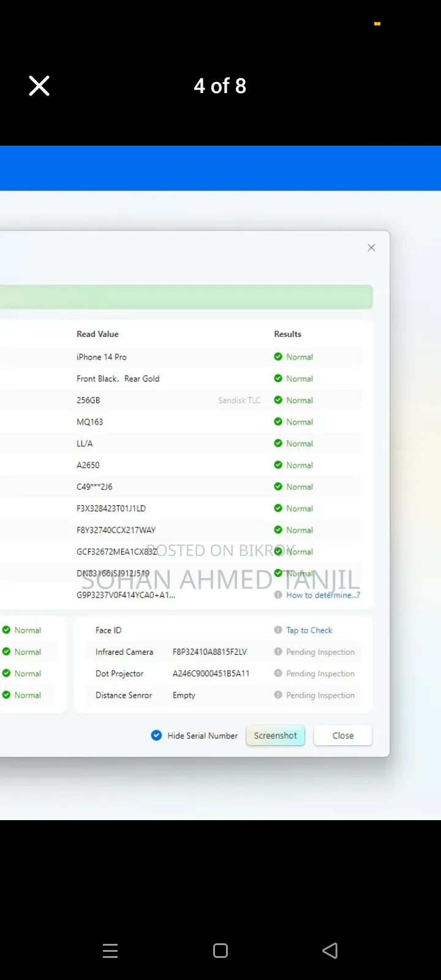Select the 'Read Value' column header
Viewport: 441px width, 980px height.
coord(97,334)
